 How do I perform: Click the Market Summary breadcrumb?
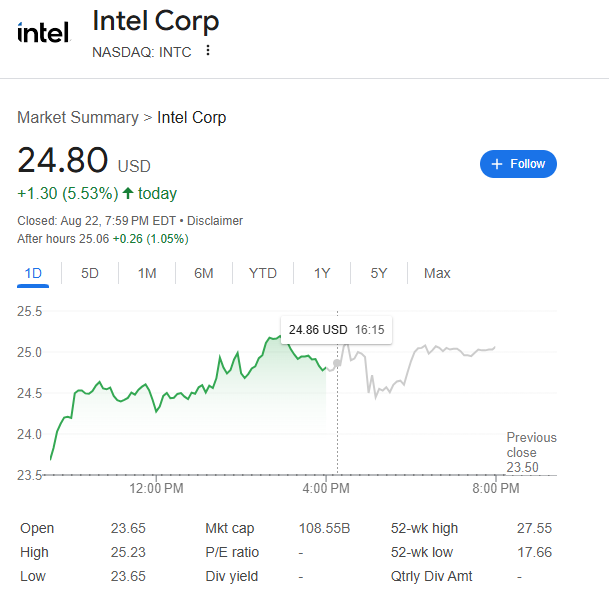[x=78, y=117]
